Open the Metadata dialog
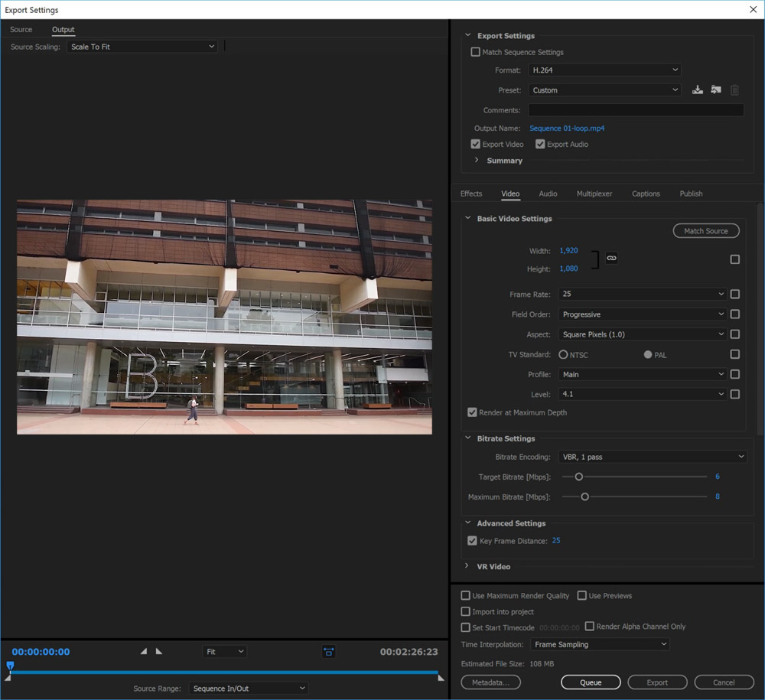The image size is (765, 700). tap(490, 682)
